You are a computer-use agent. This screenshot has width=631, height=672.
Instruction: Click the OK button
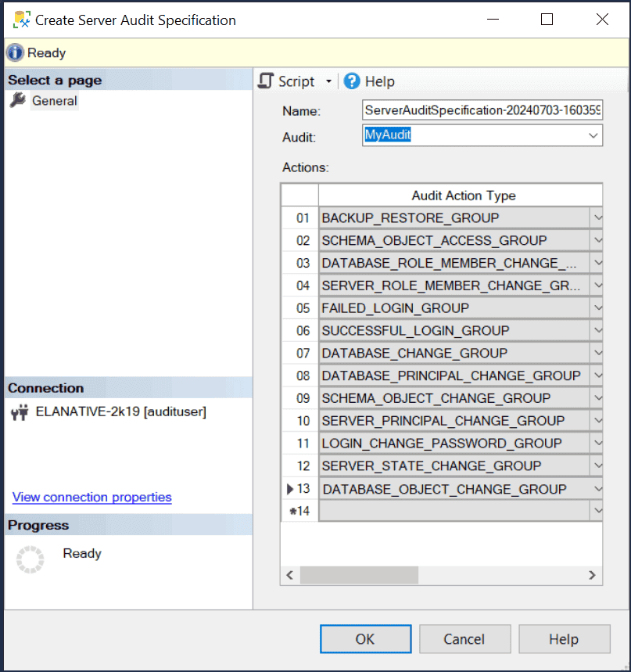[x=365, y=638]
